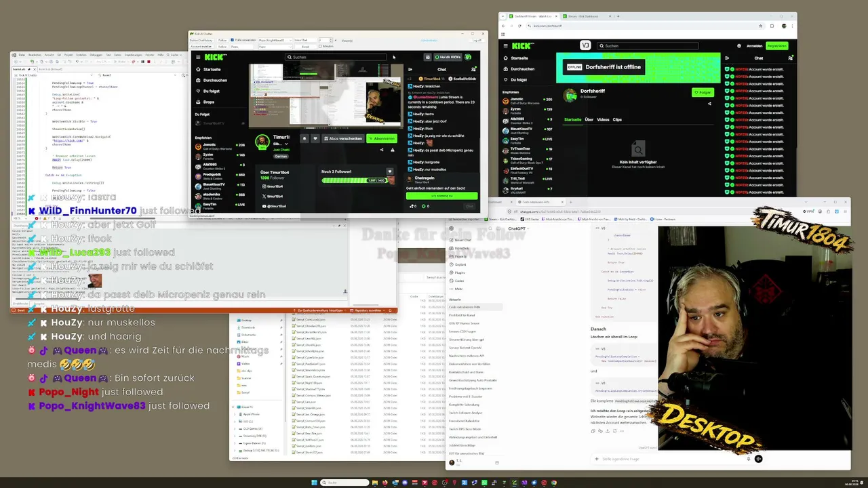Click Anmelden link on Kick
This screenshot has width=868, height=488.
[x=754, y=46]
